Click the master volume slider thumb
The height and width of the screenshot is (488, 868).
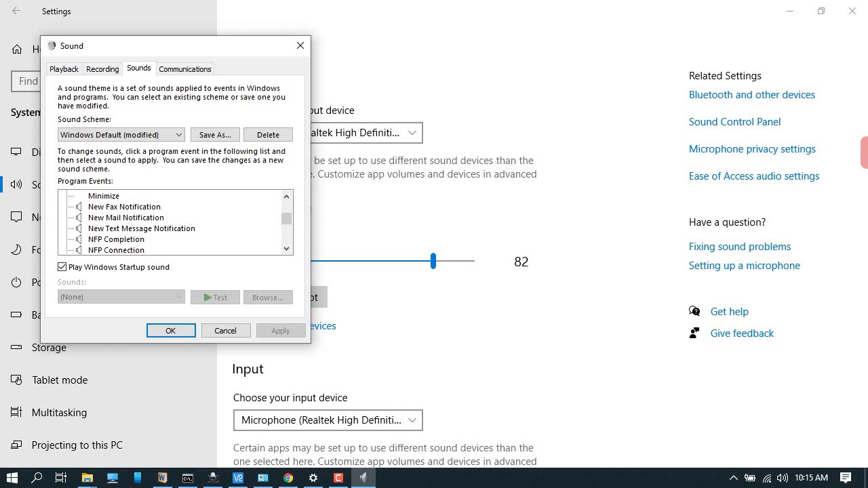[433, 260]
